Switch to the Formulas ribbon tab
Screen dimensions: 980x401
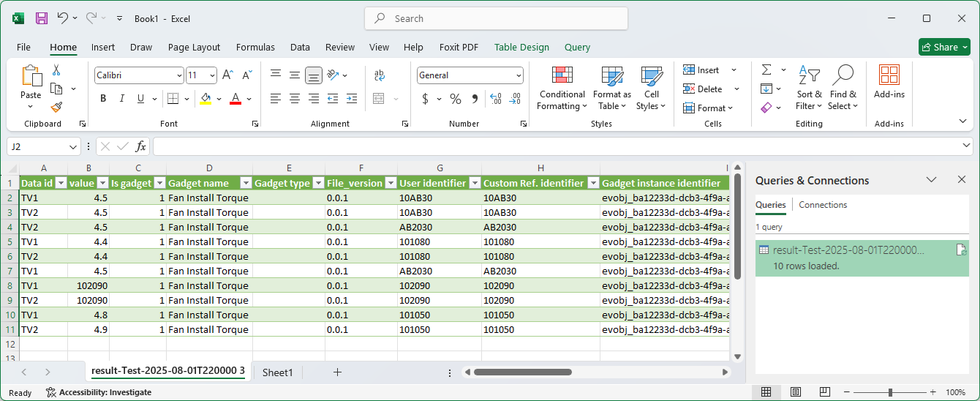click(x=255, y=47)
